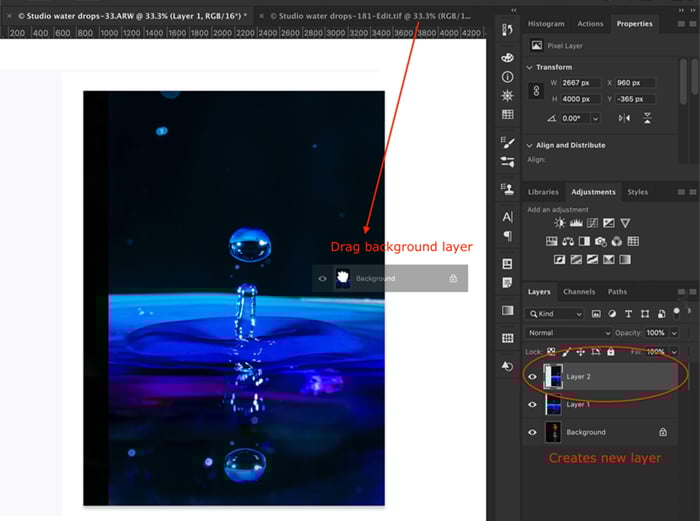Open the Brush Settings panel icon
700x521 pixels.
pos(507,142)
